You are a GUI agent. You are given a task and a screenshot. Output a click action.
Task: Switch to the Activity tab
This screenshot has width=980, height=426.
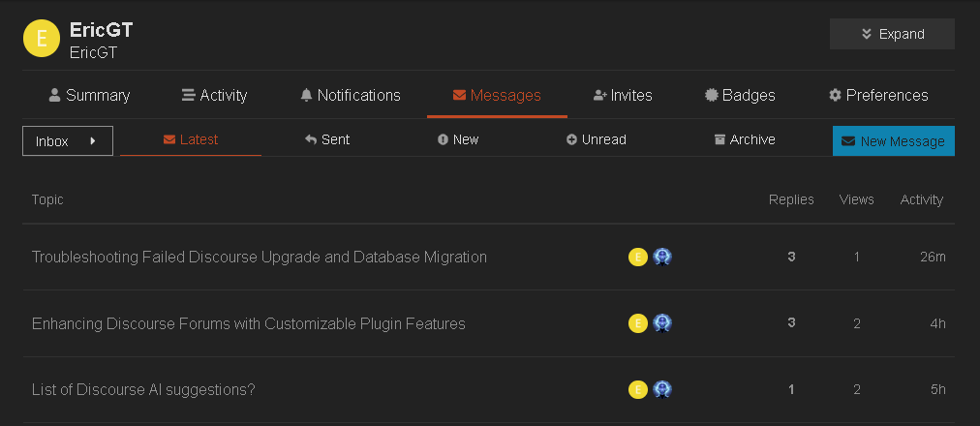point(214,95)
